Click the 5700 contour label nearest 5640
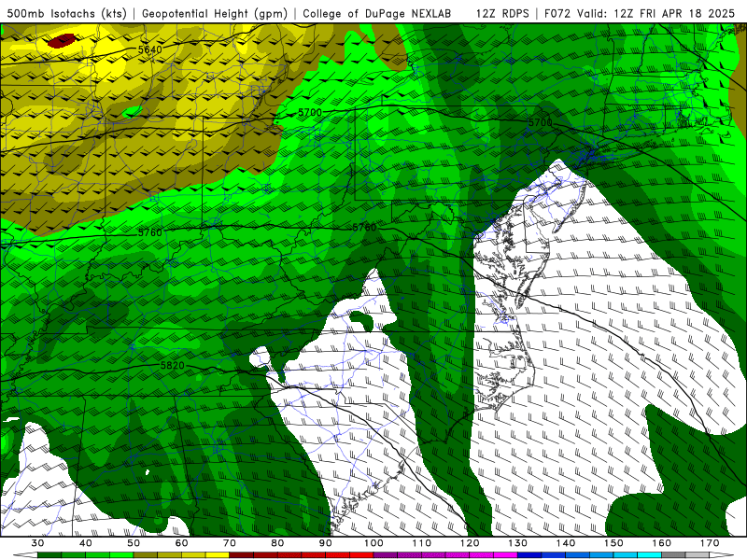747x560 pixels. click(x=310, y=113)
